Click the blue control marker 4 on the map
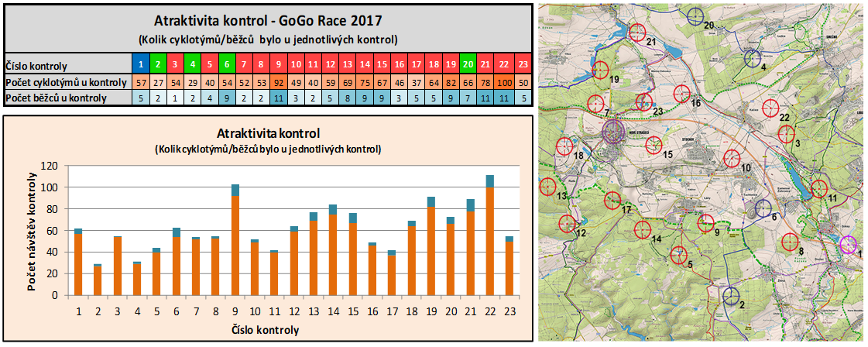This screenshot has width=868, height=347. point(752,58)
